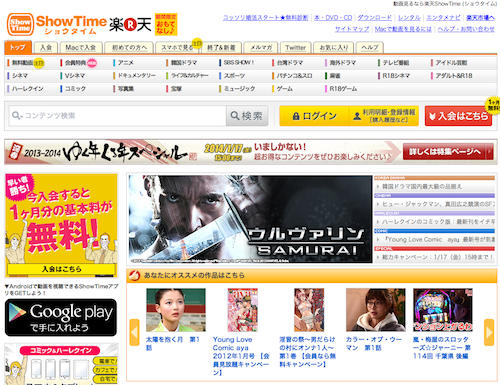Switch to the Macで入会 tab

coord(80,48)
